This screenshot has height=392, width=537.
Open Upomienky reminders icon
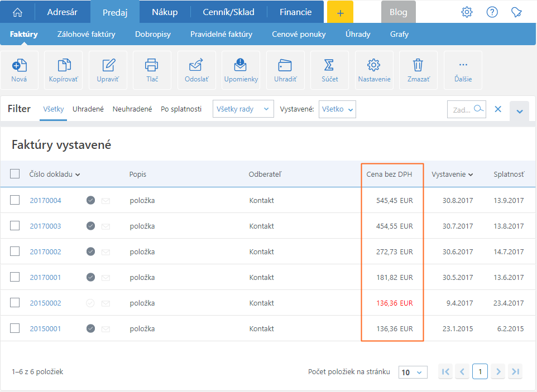pos(241,65)
